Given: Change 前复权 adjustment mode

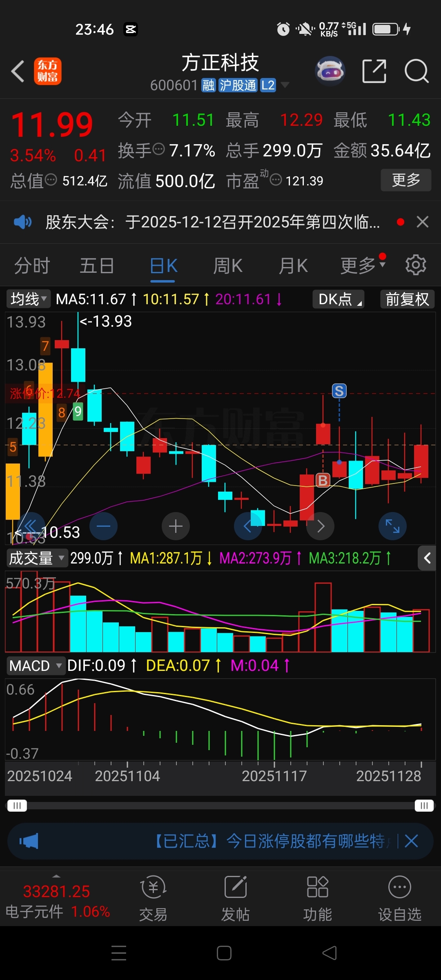Looking at the screenshot, I should click(x=407, y=299).
